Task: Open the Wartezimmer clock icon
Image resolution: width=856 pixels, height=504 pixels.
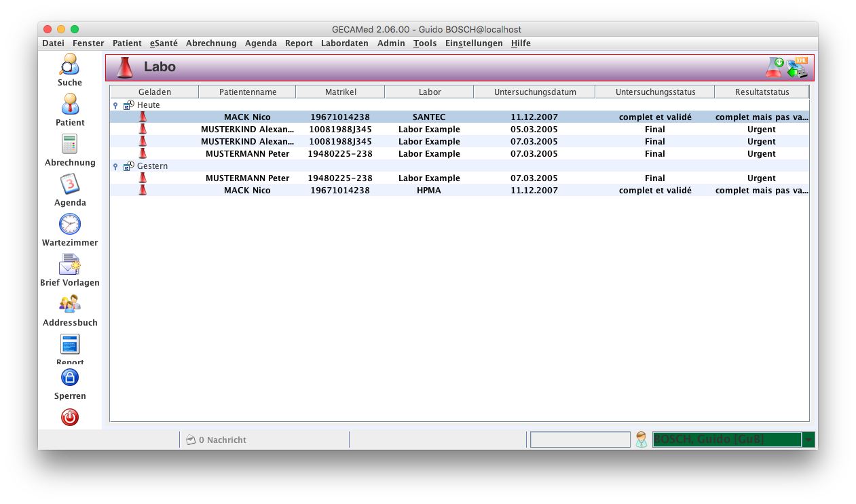Action: tap(70, 225)
